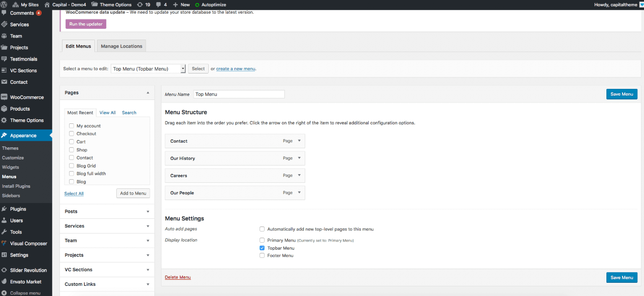This screenshot has height=296, width=644.
Task: Click the Theme Options gear icon in the sidebar
Action: tap(4, 120)
